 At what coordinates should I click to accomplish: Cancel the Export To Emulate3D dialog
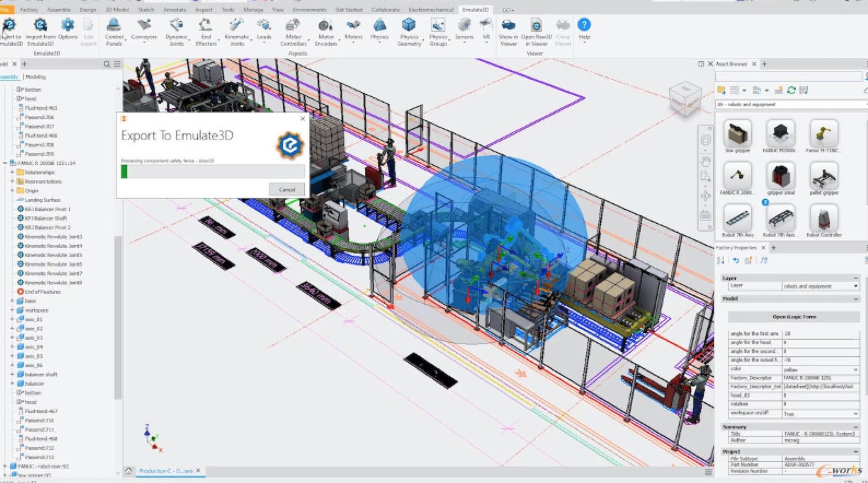point(287,189)
